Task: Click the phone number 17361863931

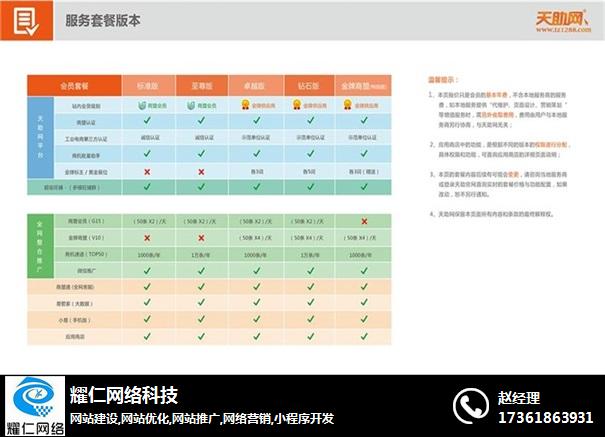Action: coord(546,418)
